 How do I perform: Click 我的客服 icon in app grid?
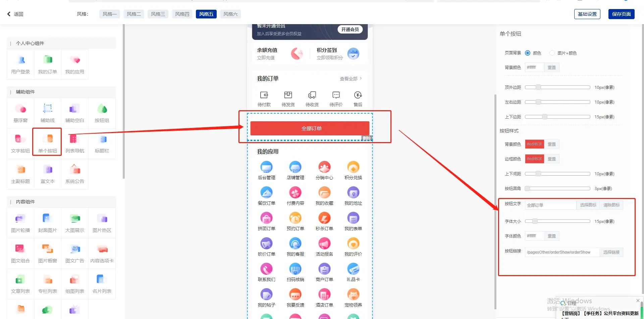tap(295, 244)
